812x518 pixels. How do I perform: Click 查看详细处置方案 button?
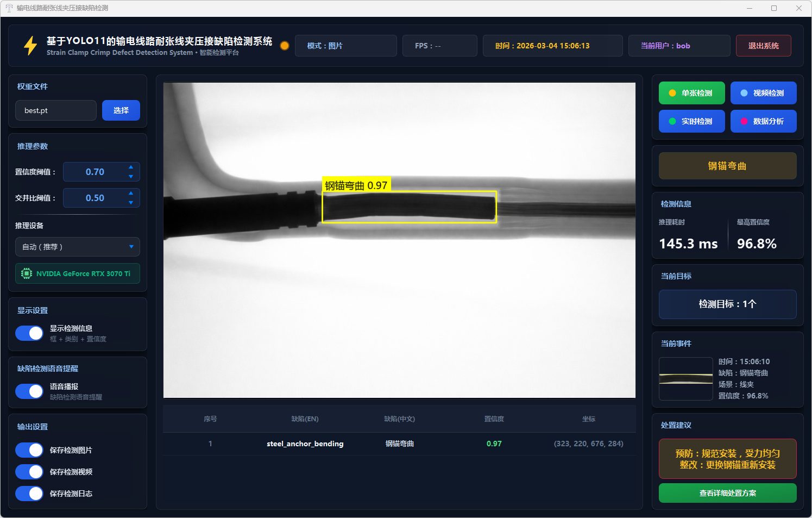[x=727, y=493]
